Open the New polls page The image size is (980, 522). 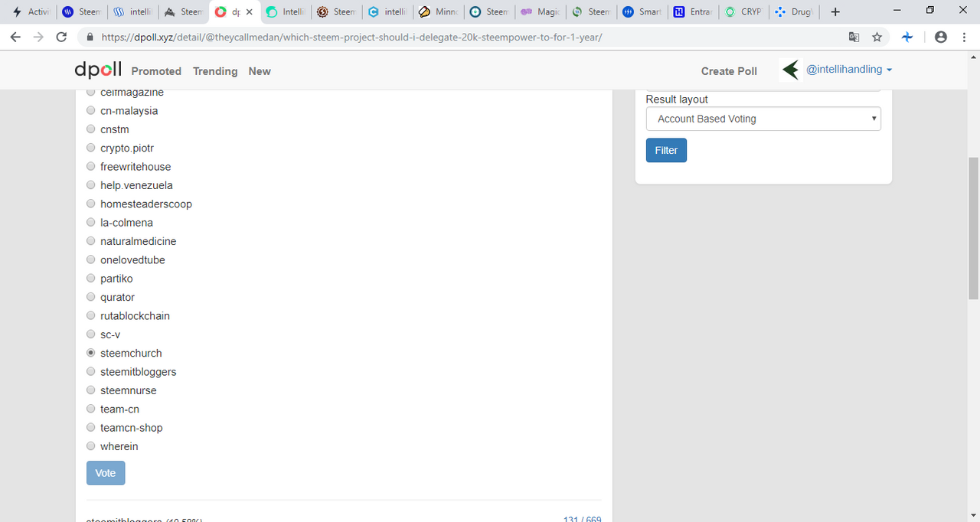[x=260, y=71]
